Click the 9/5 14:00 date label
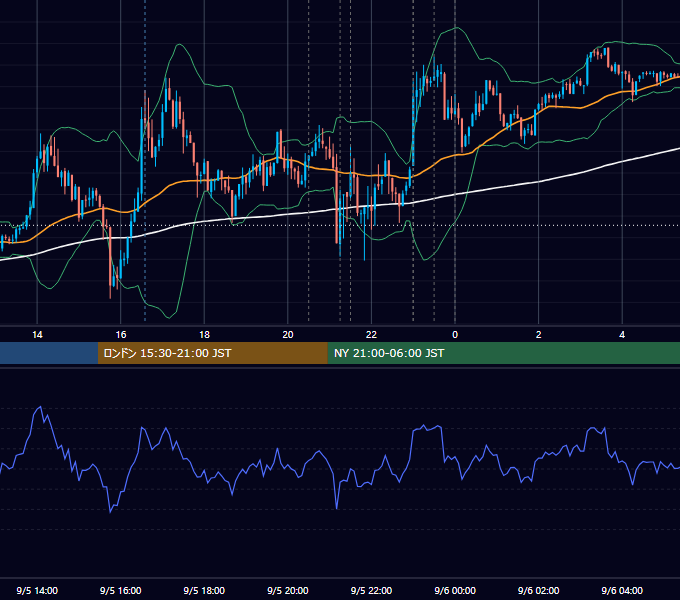Image resolution: width=680 pixels, height=600 pixels. [x=37, y=590]
